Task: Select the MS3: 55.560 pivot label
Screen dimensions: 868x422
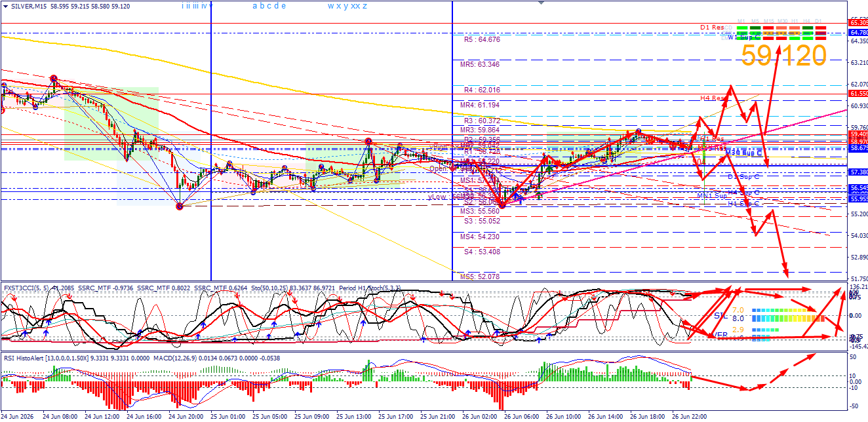Action: click(480, 212)
